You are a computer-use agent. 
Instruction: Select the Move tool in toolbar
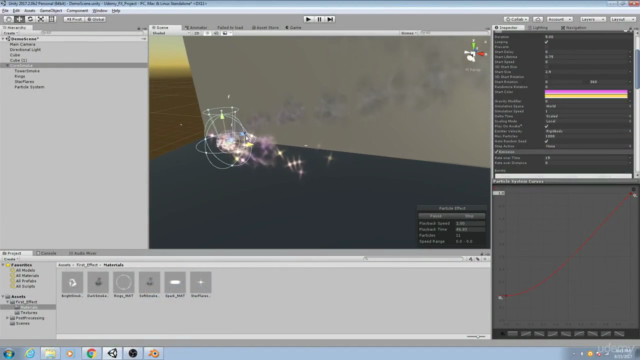click(x=19, y=19)
